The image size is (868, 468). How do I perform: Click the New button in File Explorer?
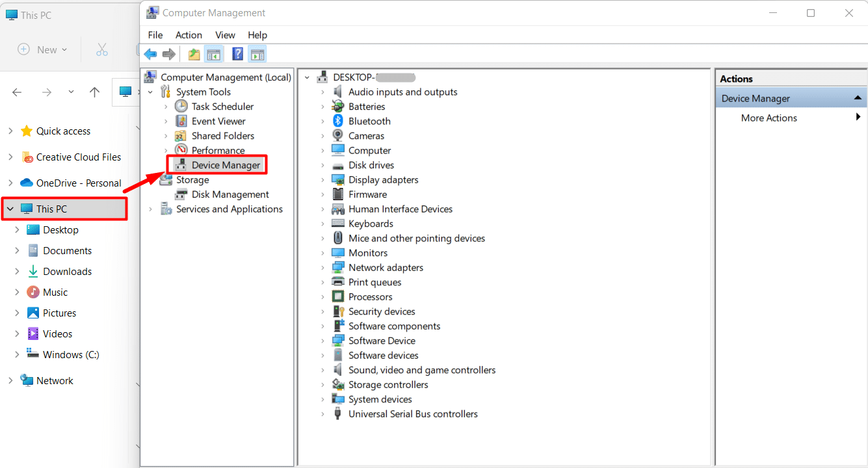pos(43,49)
